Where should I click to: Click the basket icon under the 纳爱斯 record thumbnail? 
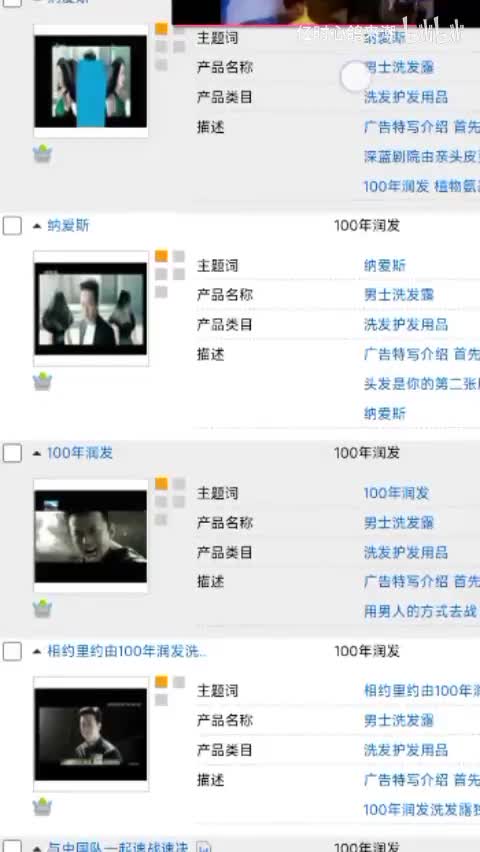tap(42, 381)
